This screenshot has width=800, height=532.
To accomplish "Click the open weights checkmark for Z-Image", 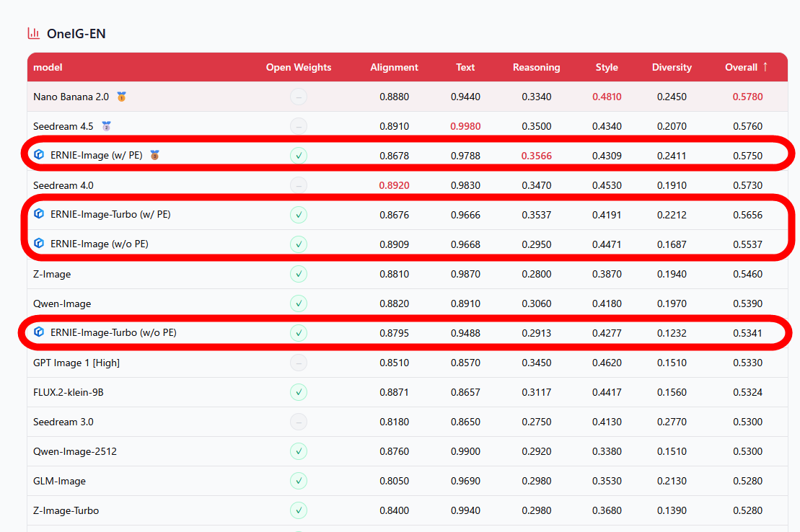I will (299, 274).
